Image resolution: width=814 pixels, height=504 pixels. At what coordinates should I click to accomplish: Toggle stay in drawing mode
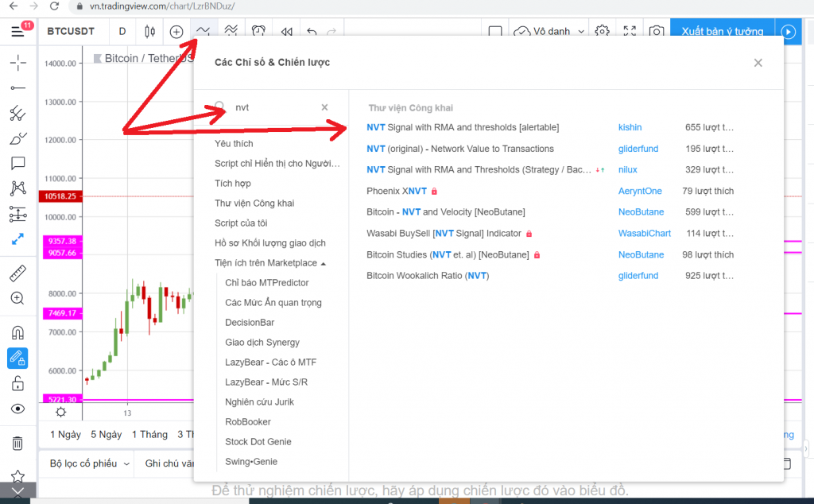17,359
